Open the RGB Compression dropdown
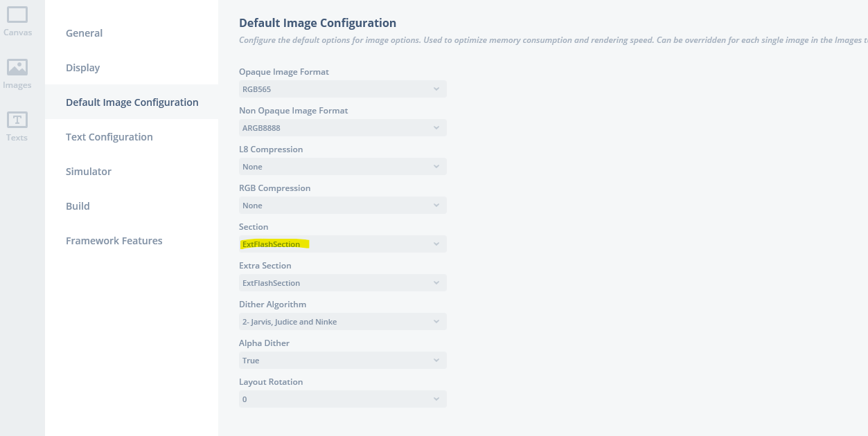 (342, 206)
